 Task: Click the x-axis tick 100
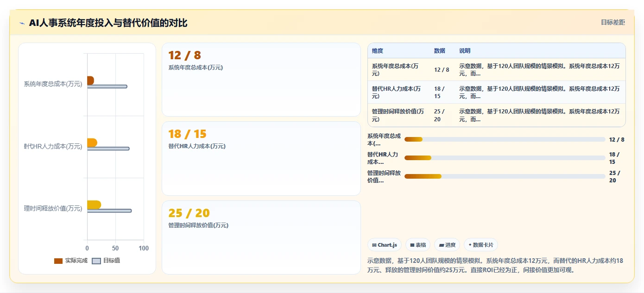point(144,248)
